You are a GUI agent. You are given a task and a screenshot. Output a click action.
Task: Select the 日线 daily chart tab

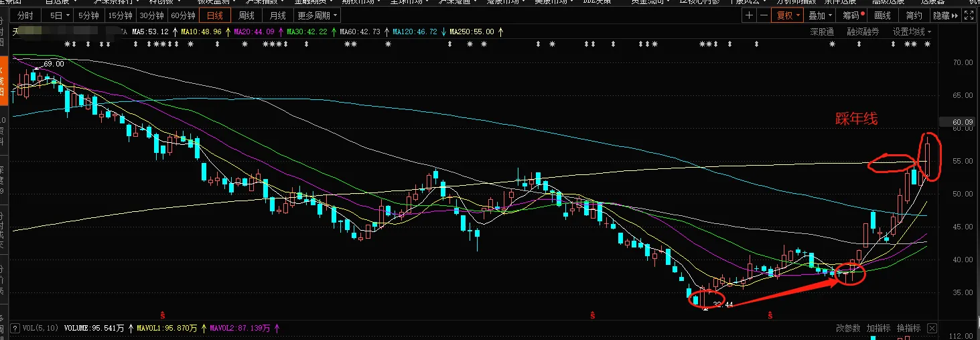(x=215, y=15)
